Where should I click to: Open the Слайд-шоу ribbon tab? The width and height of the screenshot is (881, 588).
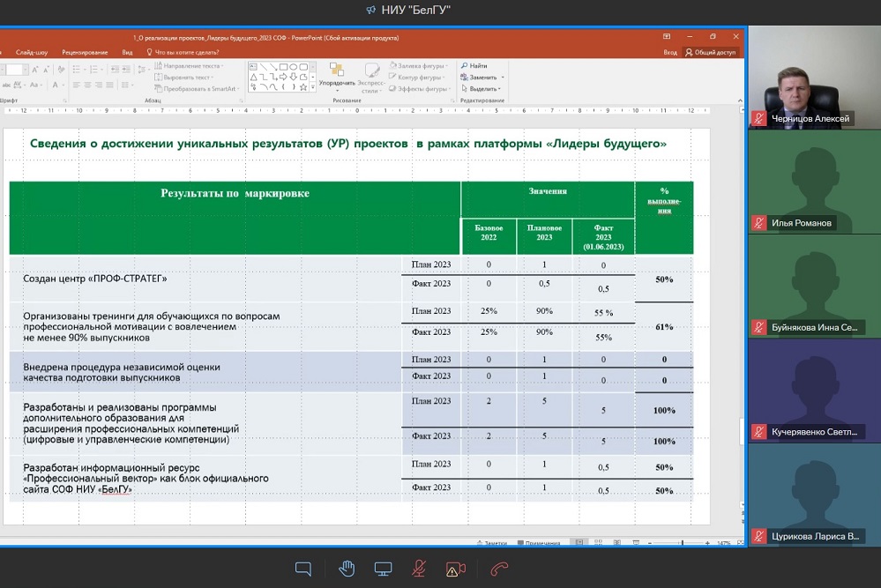click(32, 52)
